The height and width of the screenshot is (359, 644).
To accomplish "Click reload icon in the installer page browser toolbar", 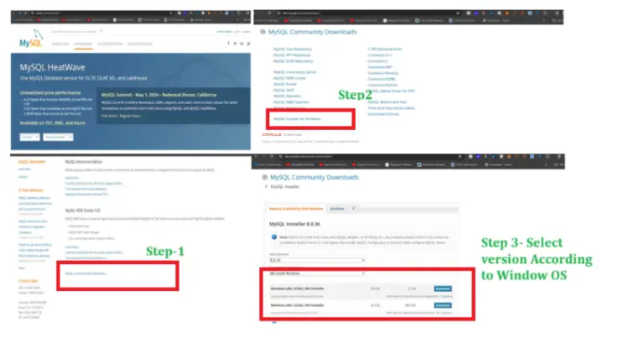I will pyautogui.click(x=272, y=157).
